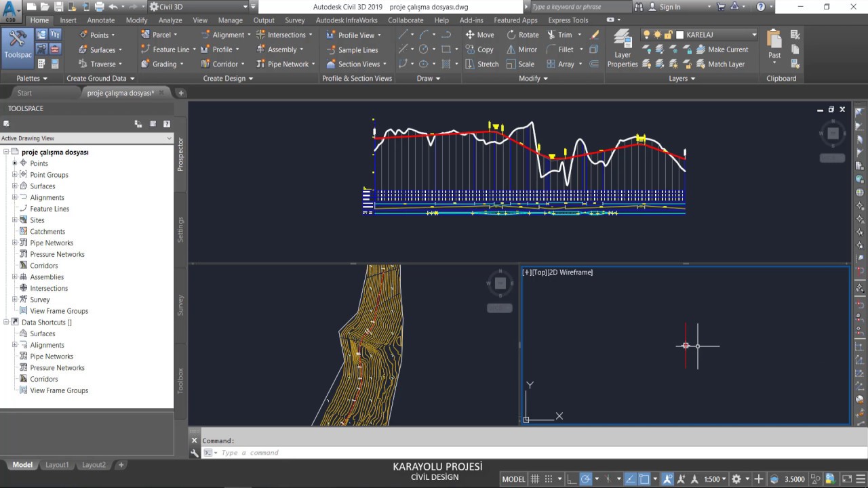Toggle snap mode in status bar
868x488 pixels.
pyautogui.click(x=549, y=479)
